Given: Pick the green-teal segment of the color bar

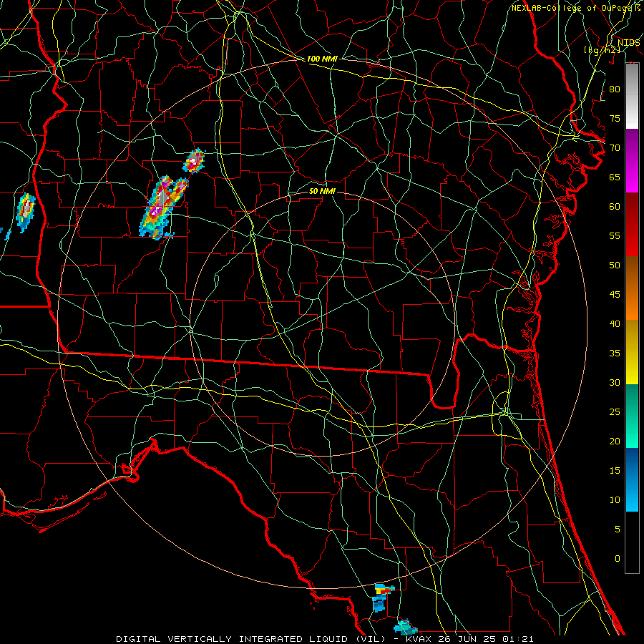Looking at the screenshot, I should (632, 416).
